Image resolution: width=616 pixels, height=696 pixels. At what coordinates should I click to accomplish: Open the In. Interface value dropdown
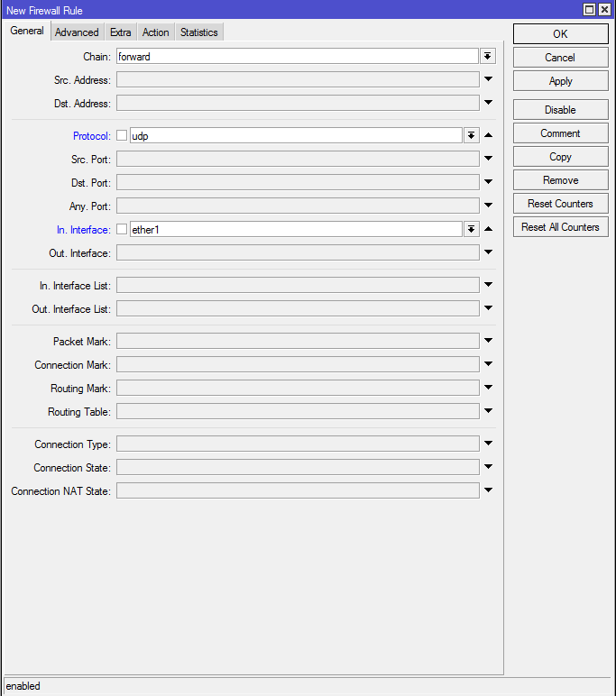(x=471, y=229)
